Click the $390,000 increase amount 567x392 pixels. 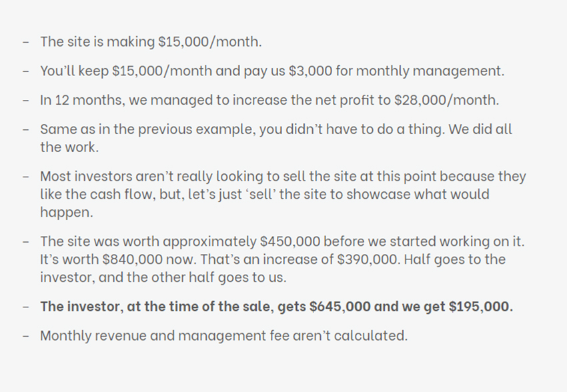click(x=369, y=259)
